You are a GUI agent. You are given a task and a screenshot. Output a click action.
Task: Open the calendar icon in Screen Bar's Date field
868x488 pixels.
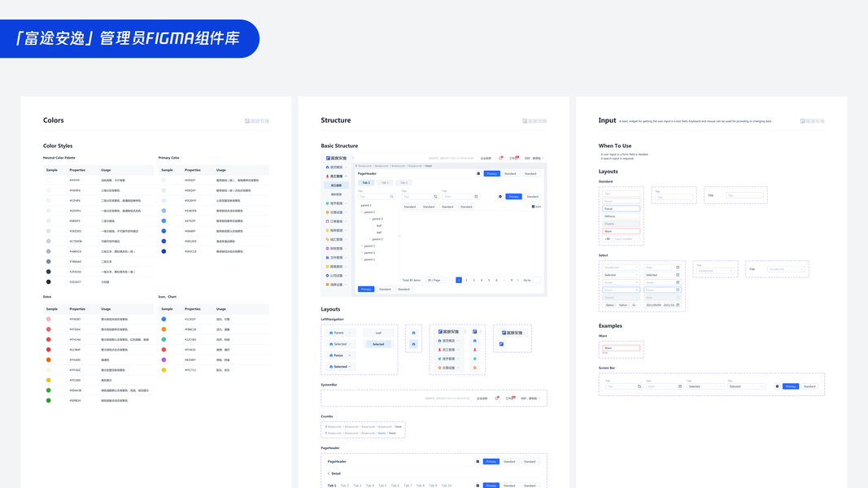(680, 386)
